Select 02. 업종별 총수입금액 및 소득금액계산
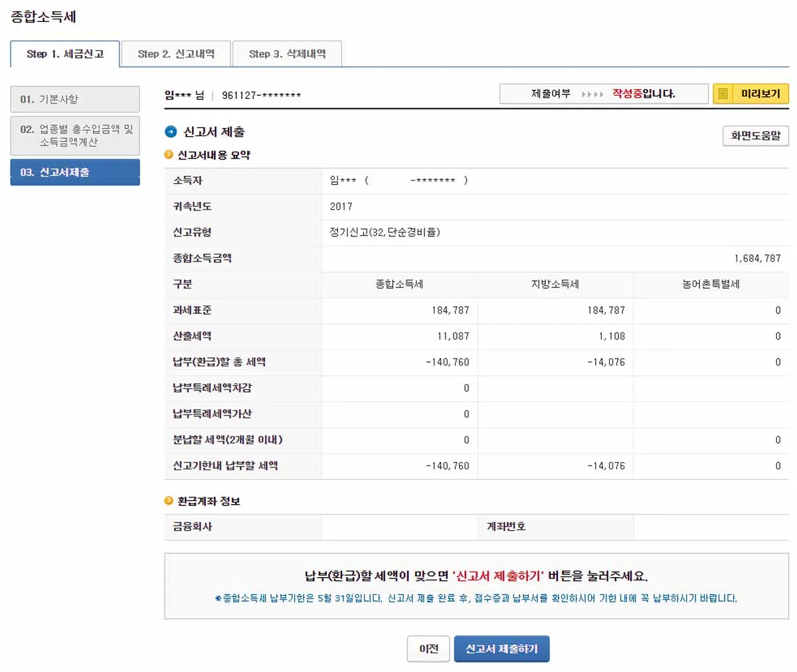 (x=75, y=135)
